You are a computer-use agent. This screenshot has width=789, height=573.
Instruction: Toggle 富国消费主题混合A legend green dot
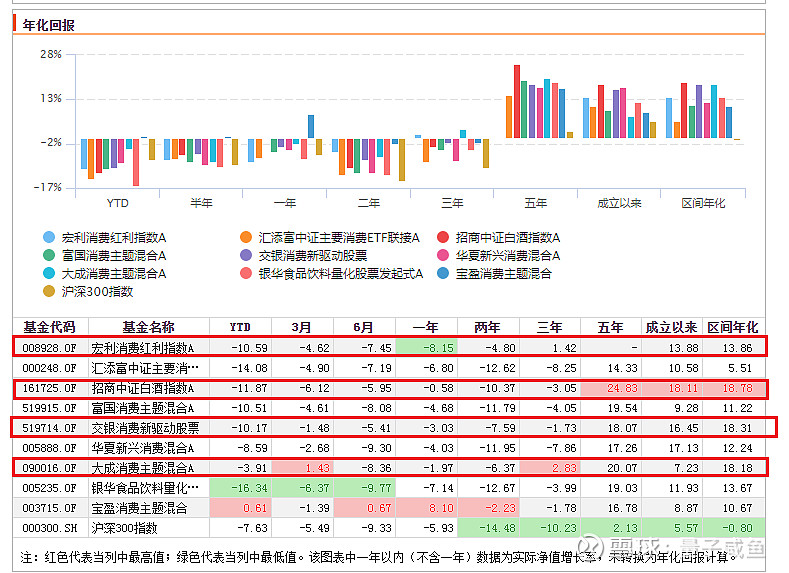coord(49,256)
